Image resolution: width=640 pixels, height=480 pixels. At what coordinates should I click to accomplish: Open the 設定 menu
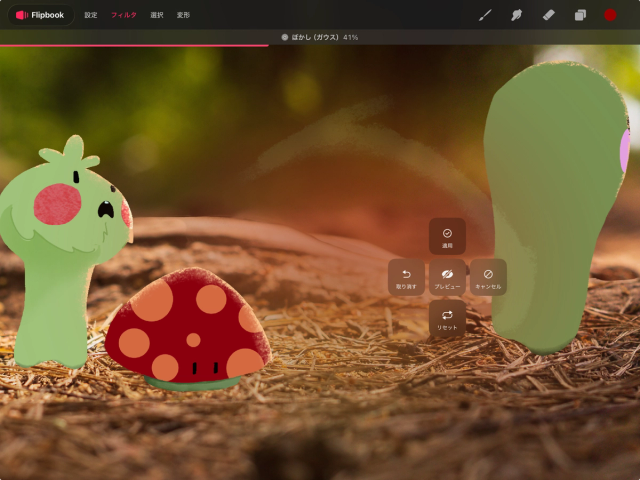click(91, 15)
